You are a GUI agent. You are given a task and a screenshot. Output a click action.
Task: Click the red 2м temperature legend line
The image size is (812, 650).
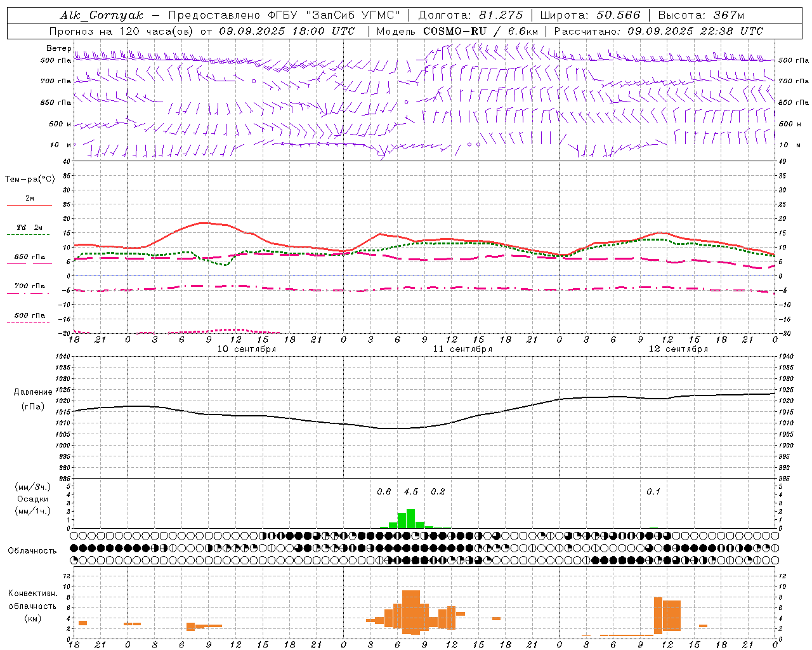pyautogui.click(x=29, y=205)
